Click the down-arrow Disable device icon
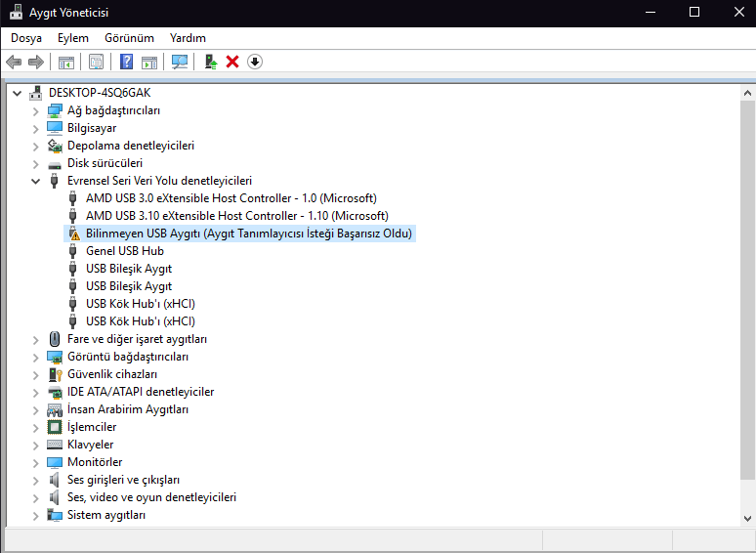756x553 pixels. coord(255,62)
